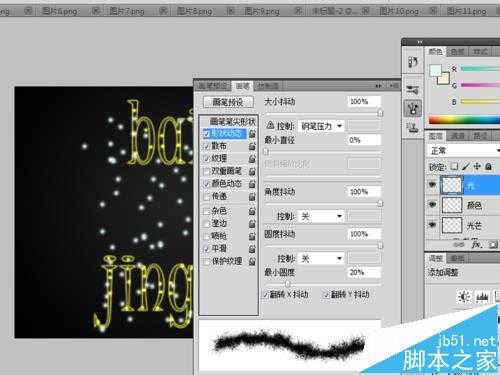Hide the 光芒 layer via eye icon
Image resolution: width=500 pixels, height=375 pixels.
(432, 225)
